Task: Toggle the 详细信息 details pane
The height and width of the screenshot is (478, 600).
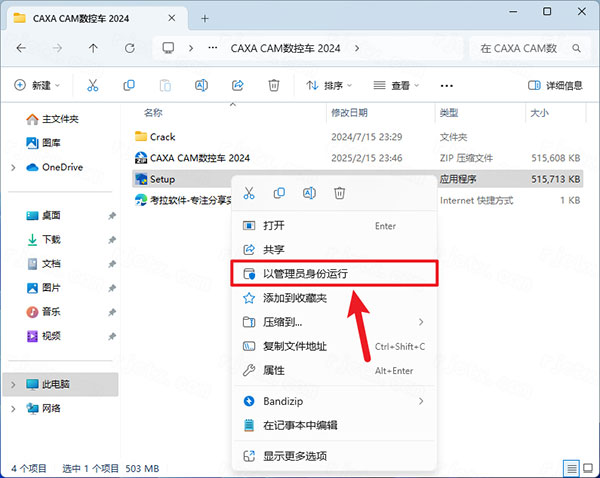Action: click(555, 85)
